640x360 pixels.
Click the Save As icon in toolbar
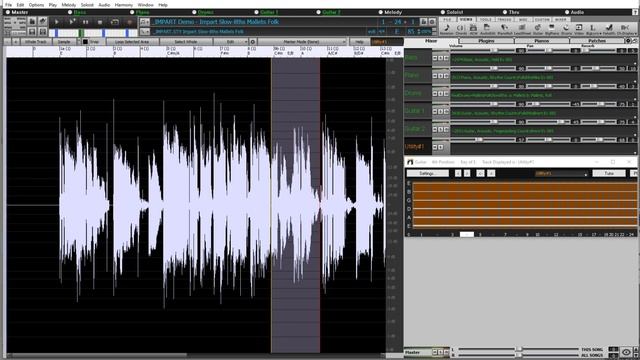point(42,31)
